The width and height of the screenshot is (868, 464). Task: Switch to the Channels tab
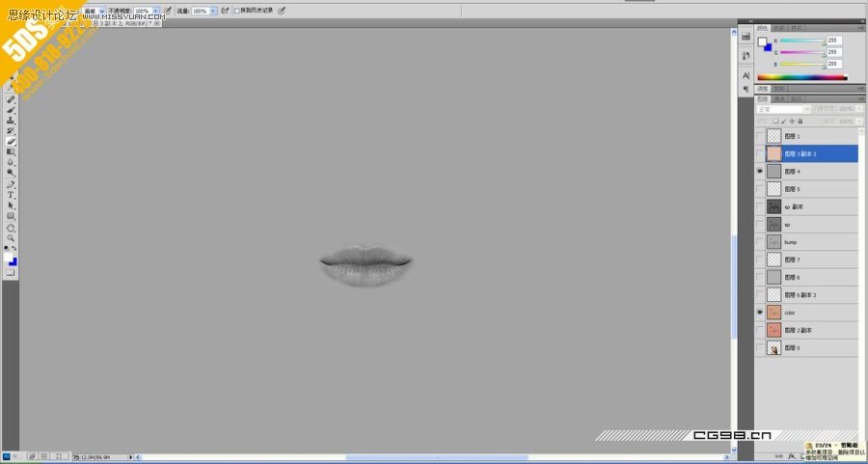tap(778, 98)
